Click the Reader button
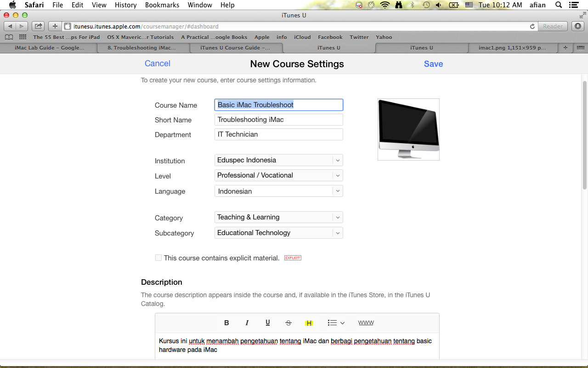 tap(553, 26)
